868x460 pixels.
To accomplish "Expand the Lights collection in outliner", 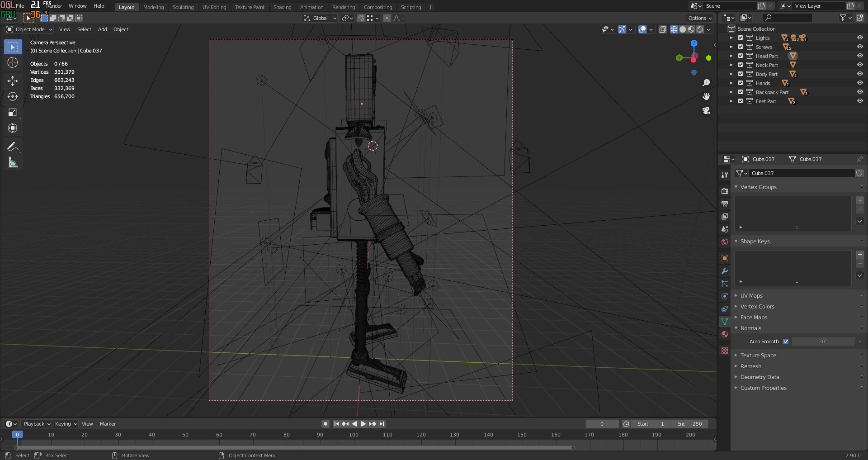I will coord(731,38).
